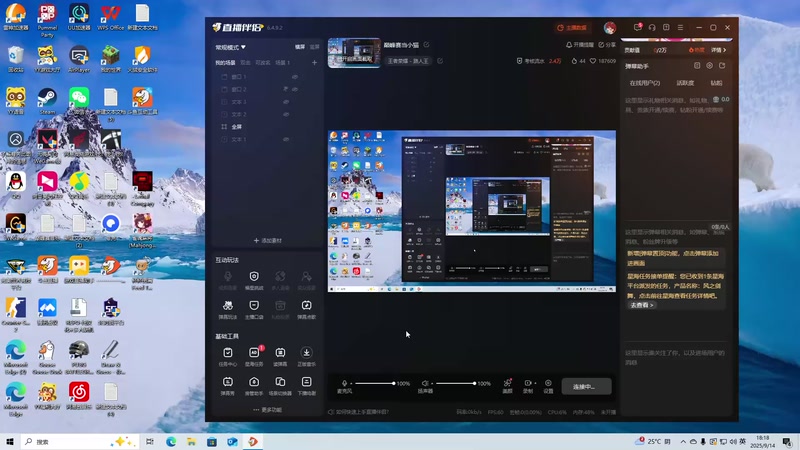Edit the game category tag pencil icon
Screen dimensions: 800x450
click(440, 61)
